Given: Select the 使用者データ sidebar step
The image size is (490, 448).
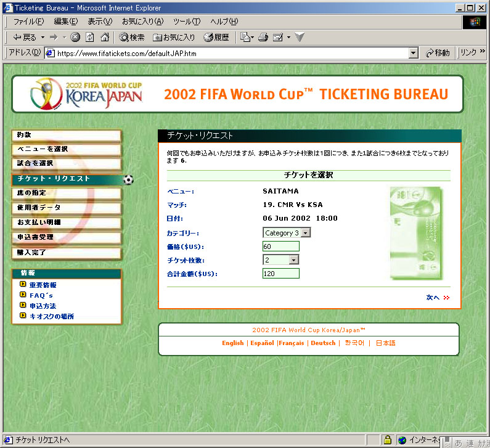Looking at the screenshot, I should 66,208.
